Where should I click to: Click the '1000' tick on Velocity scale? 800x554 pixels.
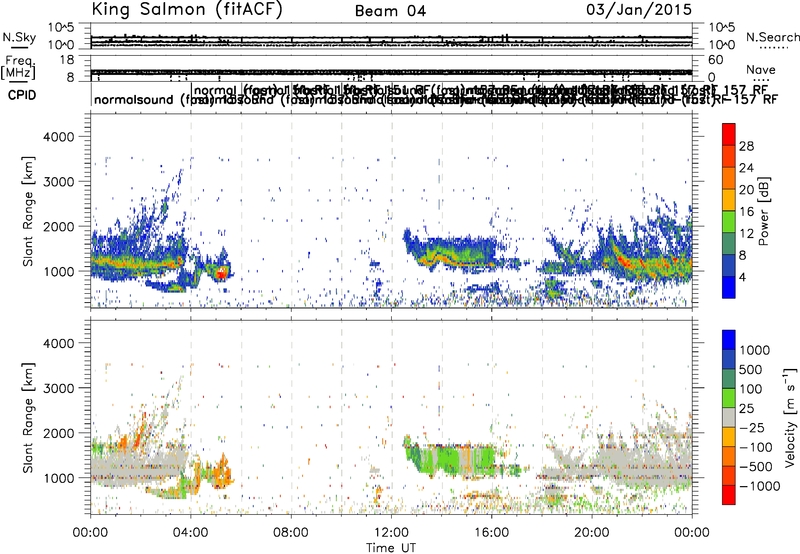[755, 350]
